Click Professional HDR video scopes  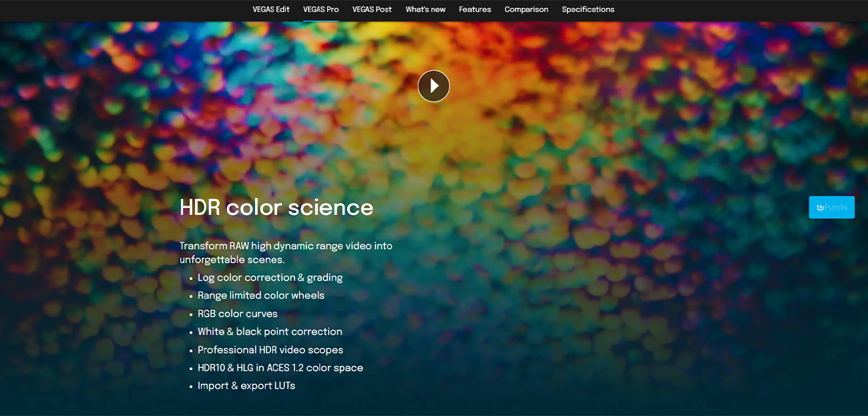pos(270,350)
